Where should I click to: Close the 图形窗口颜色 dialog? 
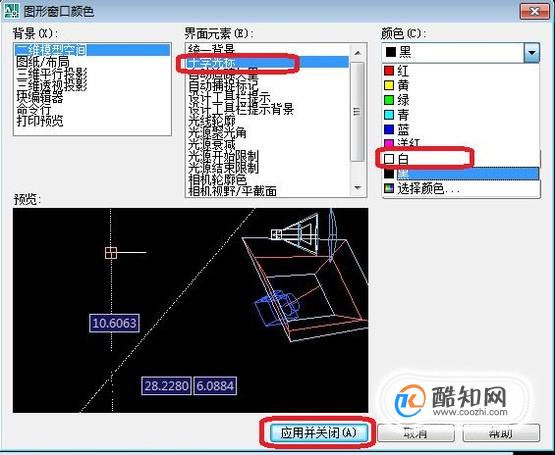click(x=534, y=11)
